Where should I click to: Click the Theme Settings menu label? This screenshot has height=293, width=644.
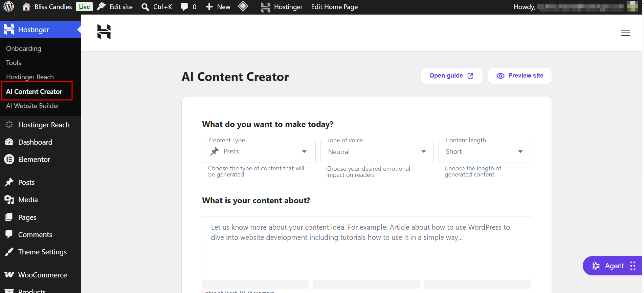(43, 252)
